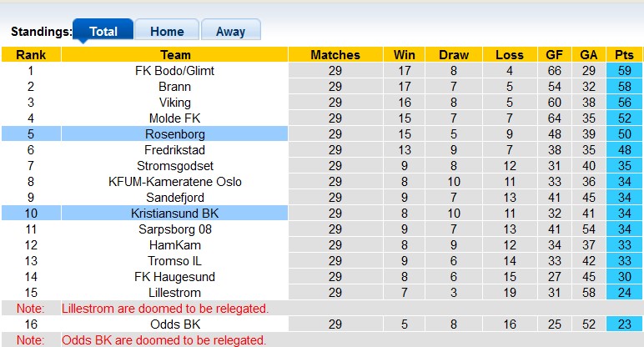This screenshot has height=347, width=644.
Task: Switch to the Total standings tab
Action: point(103,32)
